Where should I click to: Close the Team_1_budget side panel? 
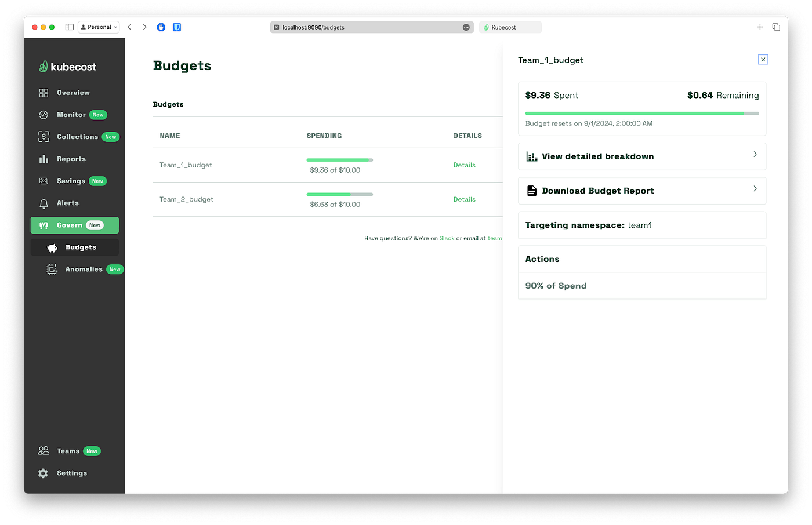tap(763, 60)
